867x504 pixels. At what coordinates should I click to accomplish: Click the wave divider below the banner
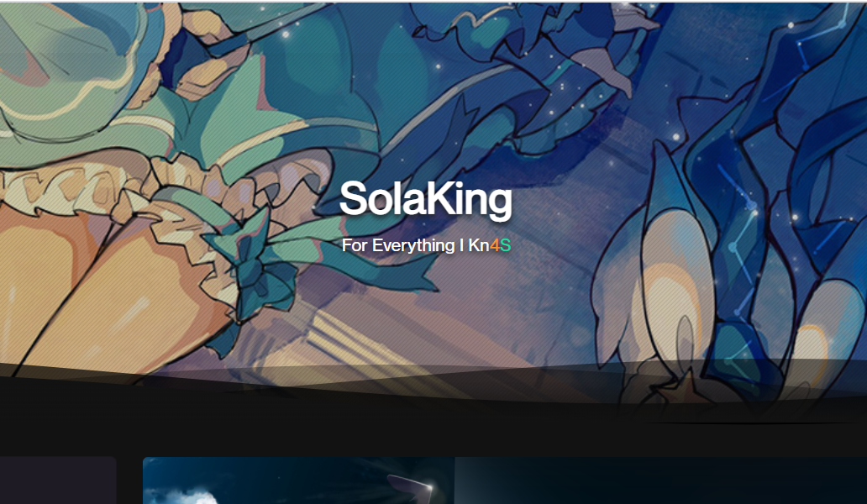pos(433,391)
